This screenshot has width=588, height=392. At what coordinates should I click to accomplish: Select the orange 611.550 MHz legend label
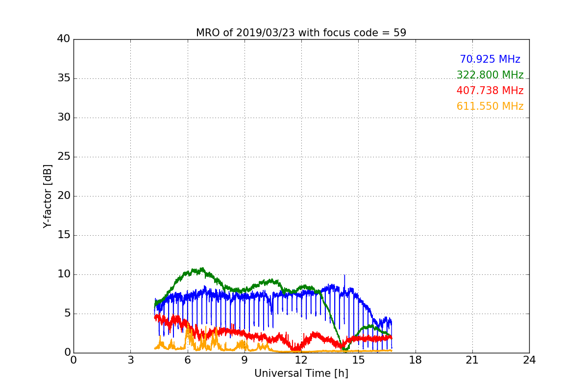[490, 106]
